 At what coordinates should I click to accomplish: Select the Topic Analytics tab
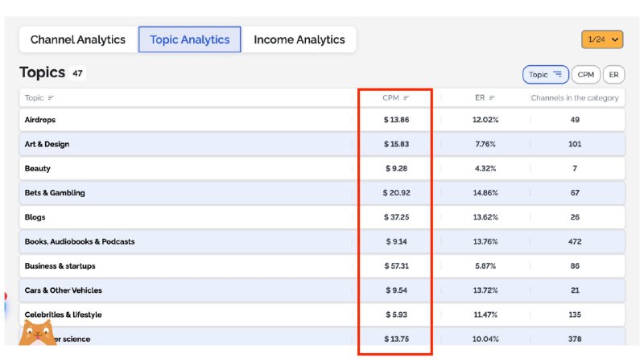click(189, 39)
